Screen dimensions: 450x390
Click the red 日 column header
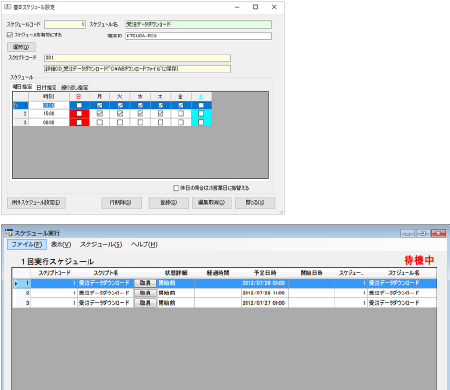point(79,97)
